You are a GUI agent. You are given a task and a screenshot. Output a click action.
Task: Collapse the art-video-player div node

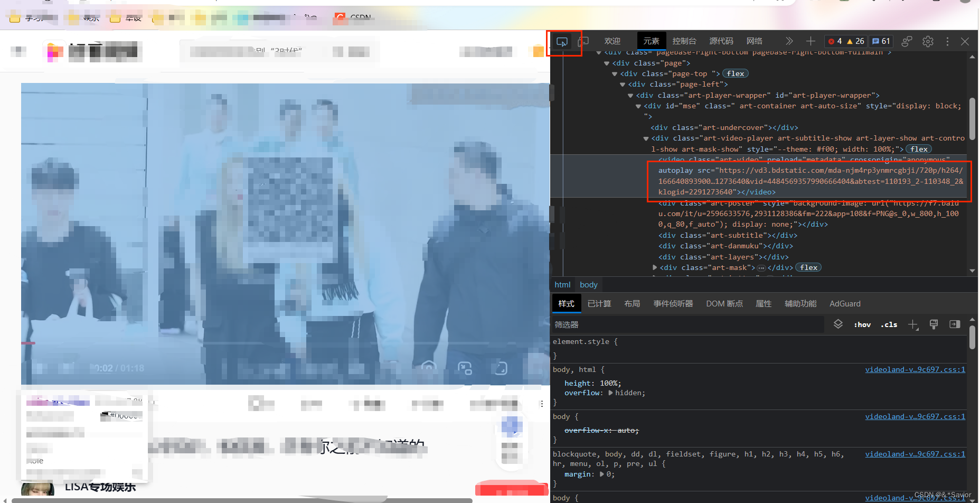click(646, 138)
